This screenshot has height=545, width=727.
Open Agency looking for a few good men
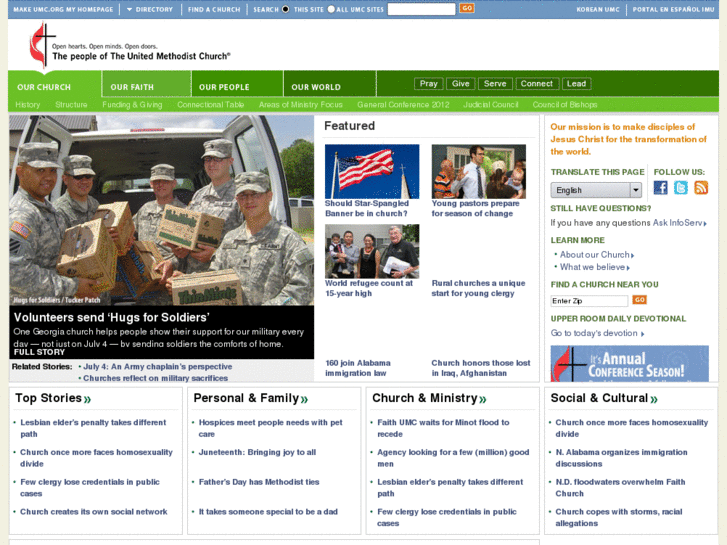(453, 458)
